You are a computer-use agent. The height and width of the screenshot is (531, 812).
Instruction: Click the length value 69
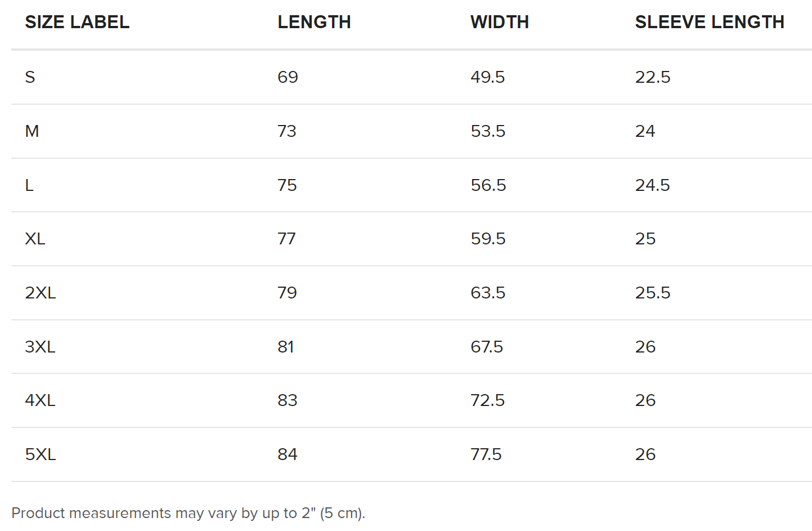[288, 77]
